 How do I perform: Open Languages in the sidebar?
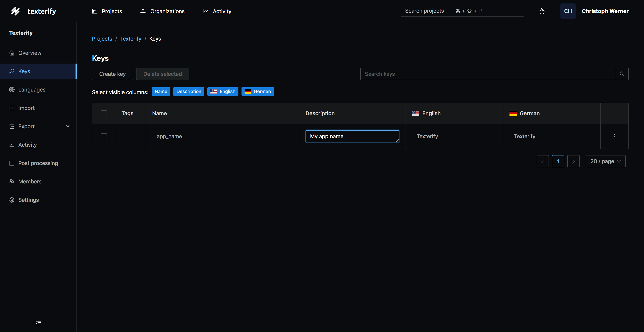[32, 90]
